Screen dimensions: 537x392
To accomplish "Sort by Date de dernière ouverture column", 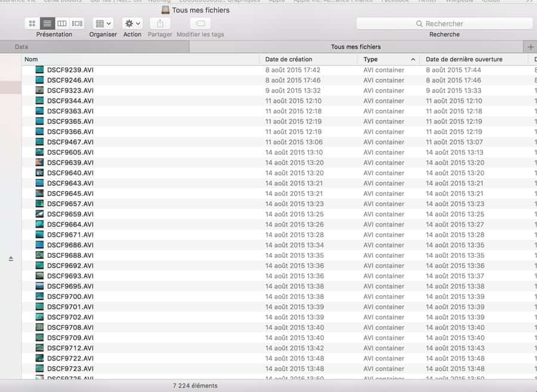I will (x=471, y=59).
